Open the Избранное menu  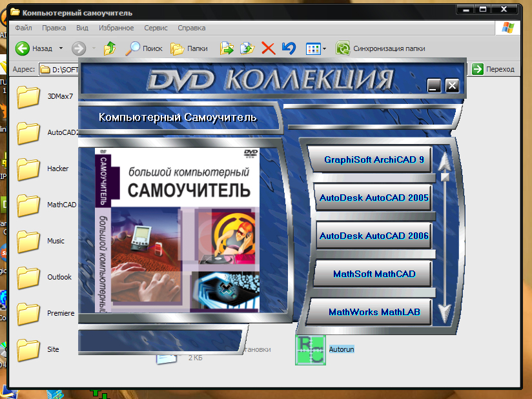coord(116,28)
